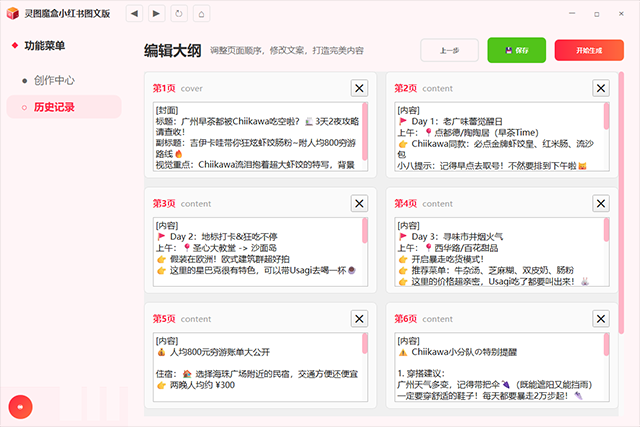Click the app logo cube icon
The image size is (640, 427).
point(13,13)
